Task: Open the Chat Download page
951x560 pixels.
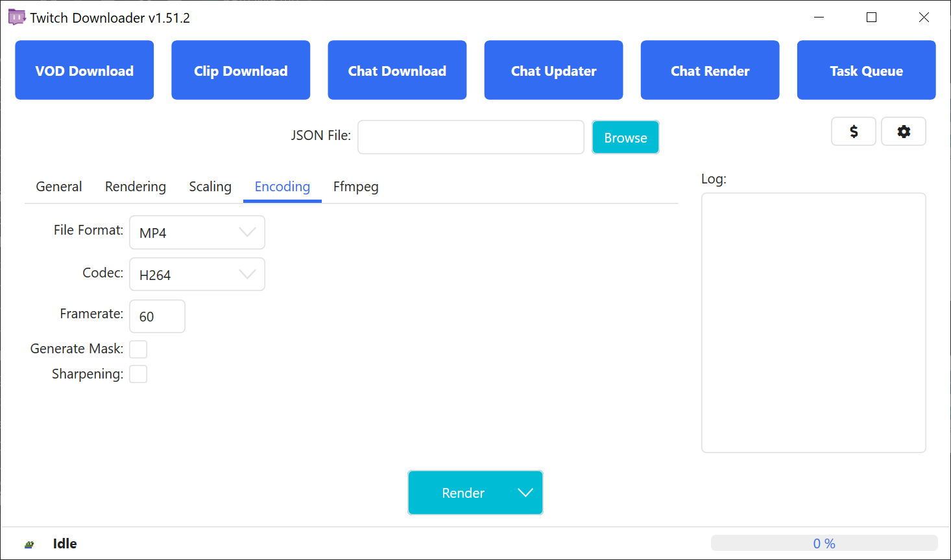Action: [397, 70]
